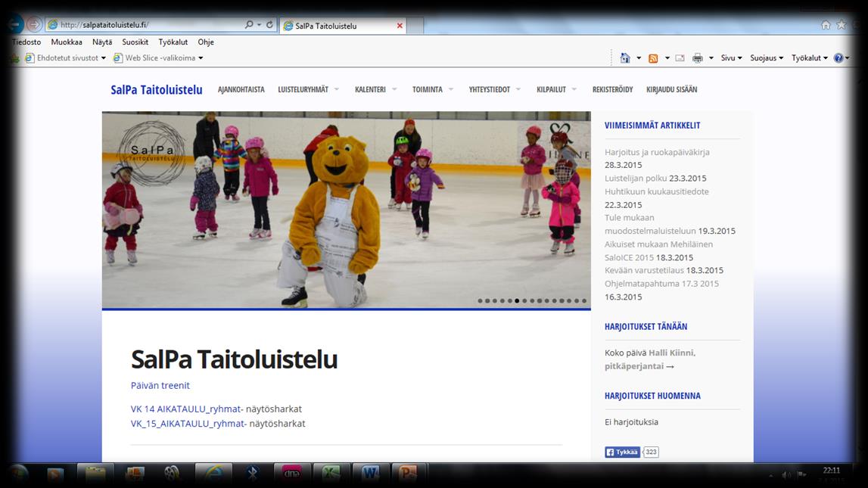Open the VK 14 AIKATAULU_ryhmat link

click(x=187, y=409)
